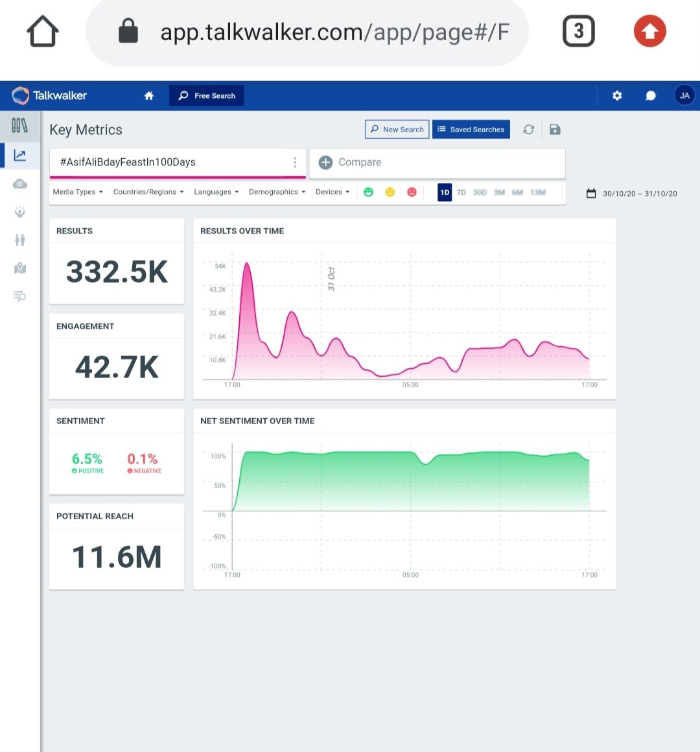The width and height of the screenshot is (700, 752).
Task: Click the 11.6M potential reach value
Action: pyautogui.click(x=117, y=558)
